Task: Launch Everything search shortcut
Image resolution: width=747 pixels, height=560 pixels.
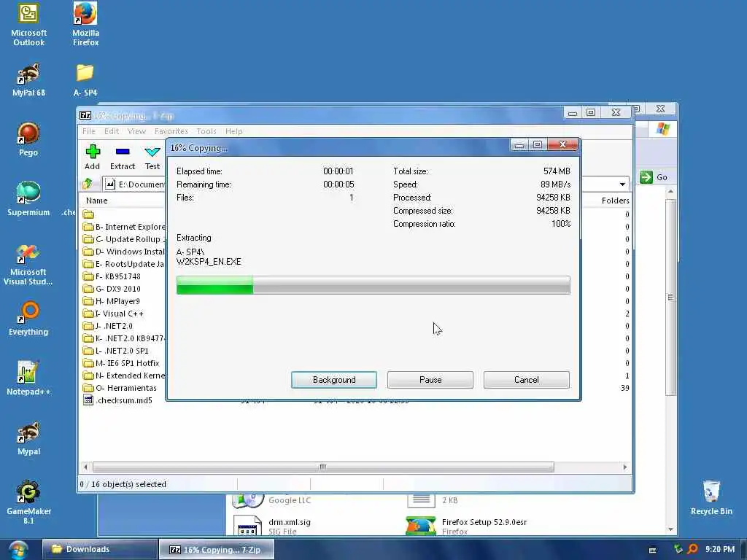Action: tap(28, 319)
